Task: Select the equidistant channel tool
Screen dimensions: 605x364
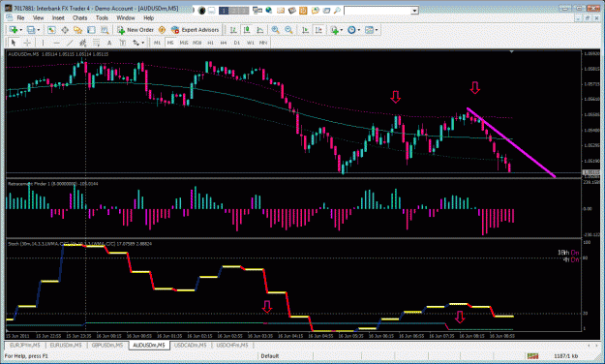Action: point(82,43)
